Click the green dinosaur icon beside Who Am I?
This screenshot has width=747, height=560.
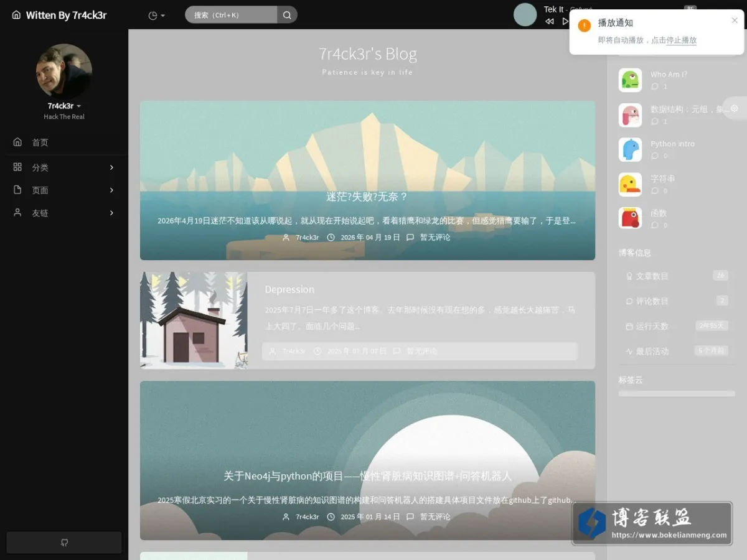[x=630, y=80]
